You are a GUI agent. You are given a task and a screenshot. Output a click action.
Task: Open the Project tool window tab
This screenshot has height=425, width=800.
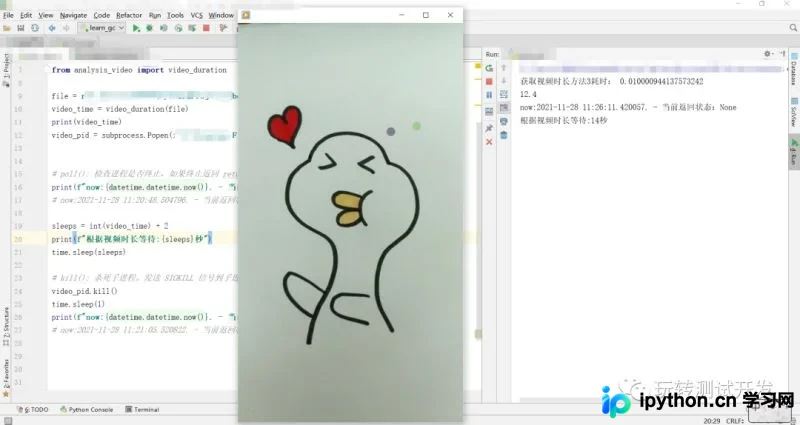pyautogui.click(x=6, y=69)
